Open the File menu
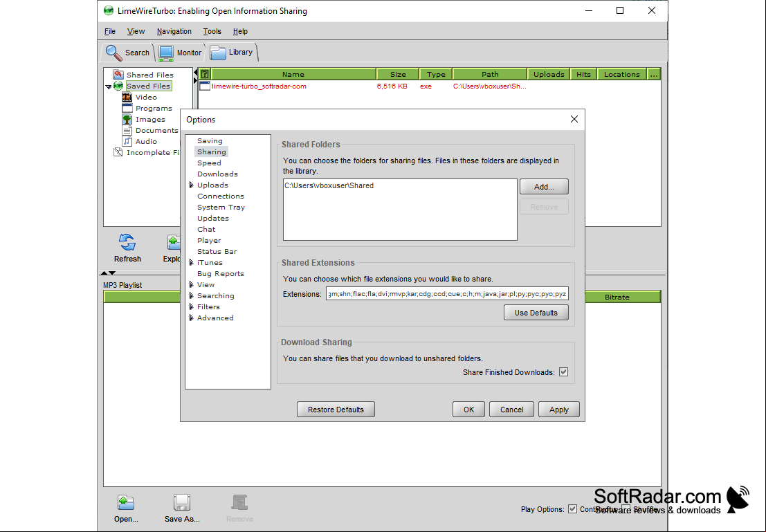Screen dimensions: 766x532 click(x=110, y=31)
